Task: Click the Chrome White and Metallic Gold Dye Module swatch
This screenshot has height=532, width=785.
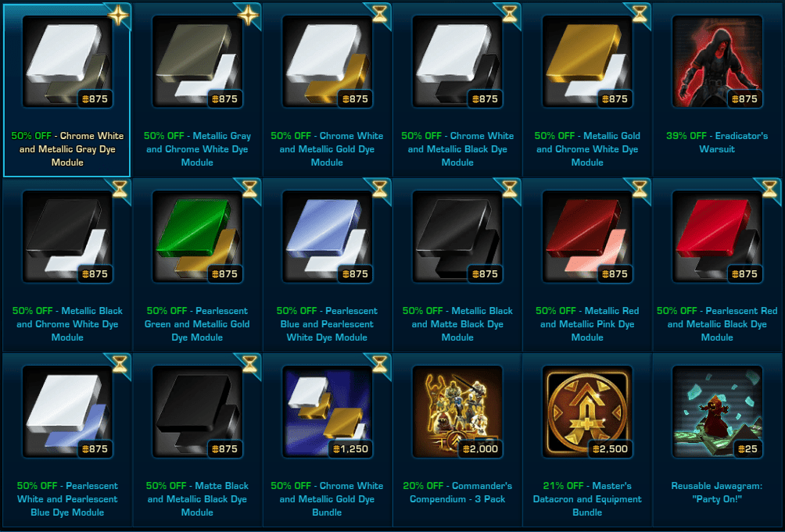Action: point(327,62)
